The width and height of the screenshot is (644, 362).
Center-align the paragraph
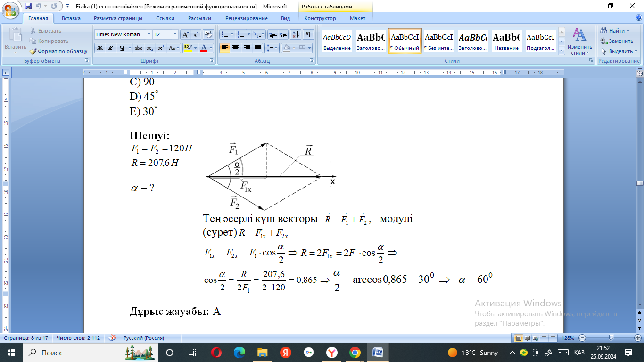coord(235,48)
